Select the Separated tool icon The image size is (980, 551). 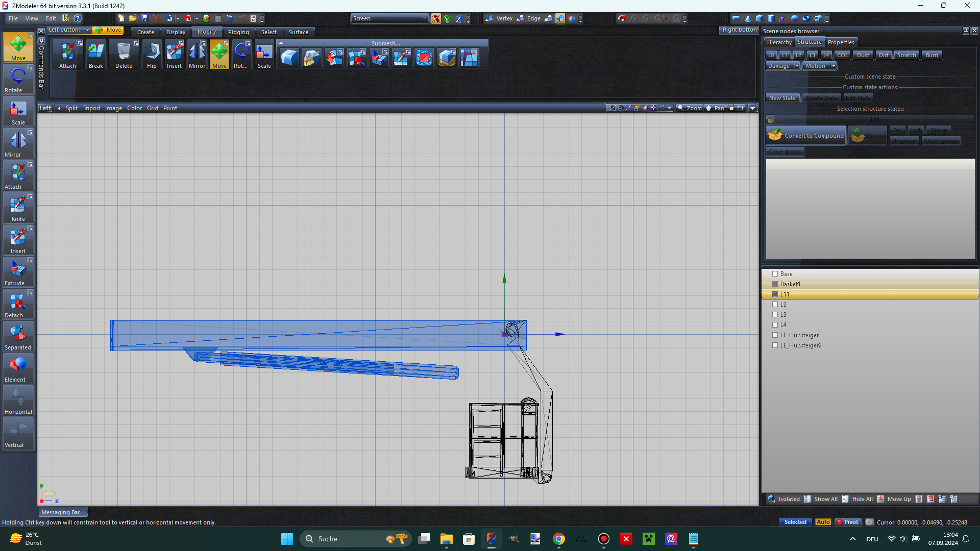pyautogui.click(x=18, y=336)
